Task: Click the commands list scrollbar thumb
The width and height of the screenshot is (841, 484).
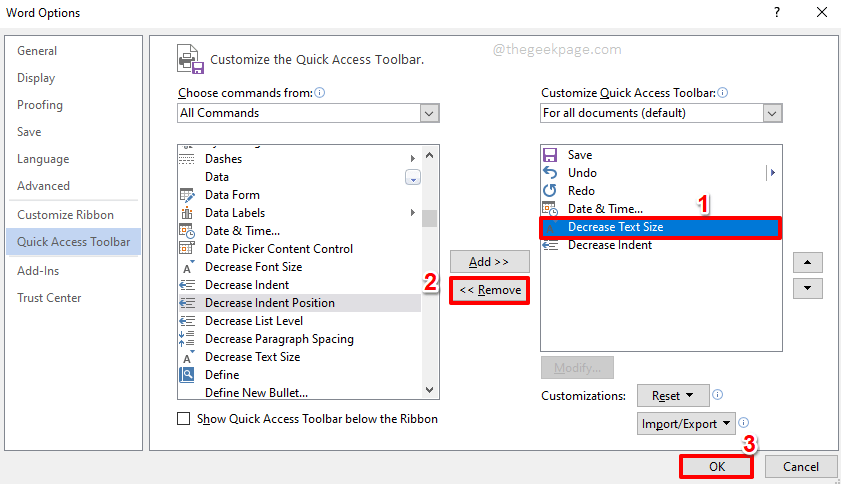Action: coord(429,219)
